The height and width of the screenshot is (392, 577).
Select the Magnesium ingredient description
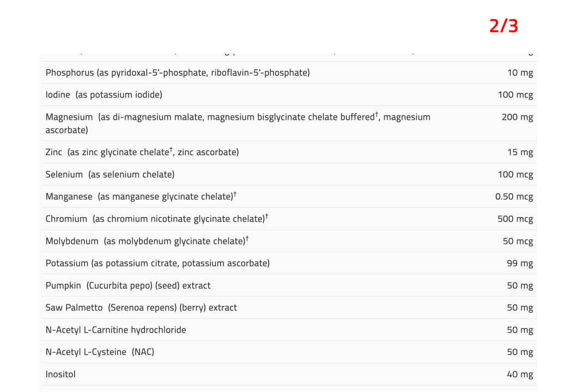pyautogui.click(x=238, y=123)
